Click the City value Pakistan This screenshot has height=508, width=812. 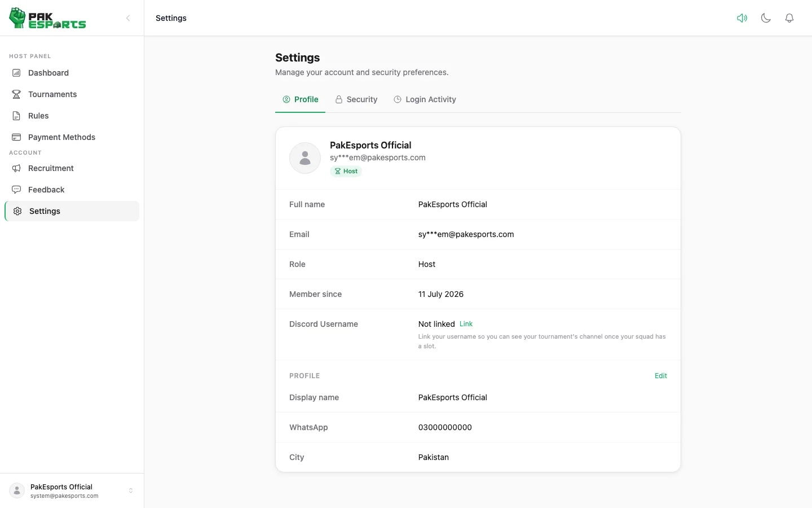(x=434, y=457)
